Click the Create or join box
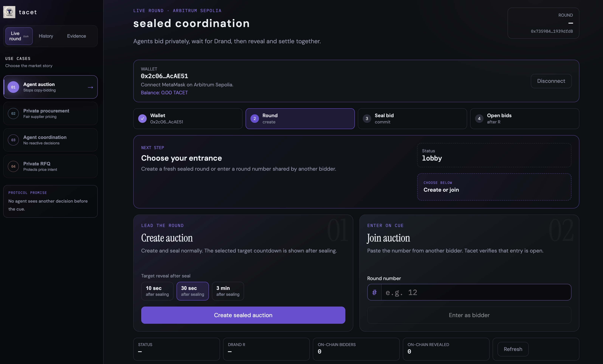603x364 pixels. pos(494,187)
